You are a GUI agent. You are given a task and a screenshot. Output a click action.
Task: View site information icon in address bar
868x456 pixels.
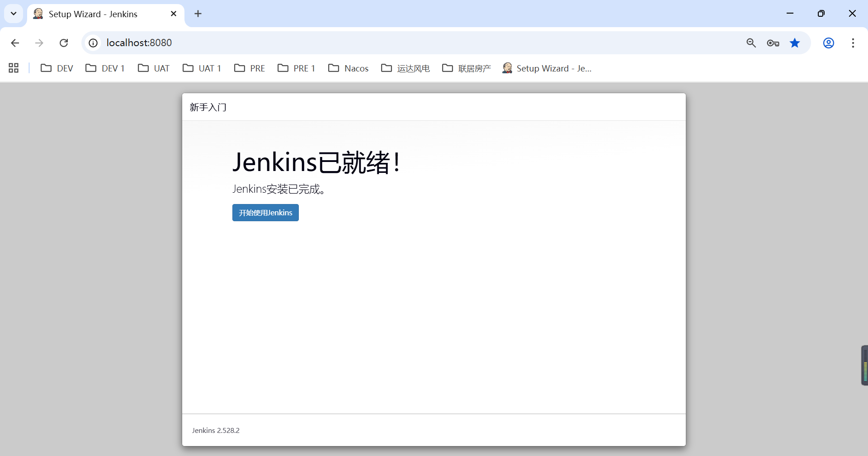point(93,43)
